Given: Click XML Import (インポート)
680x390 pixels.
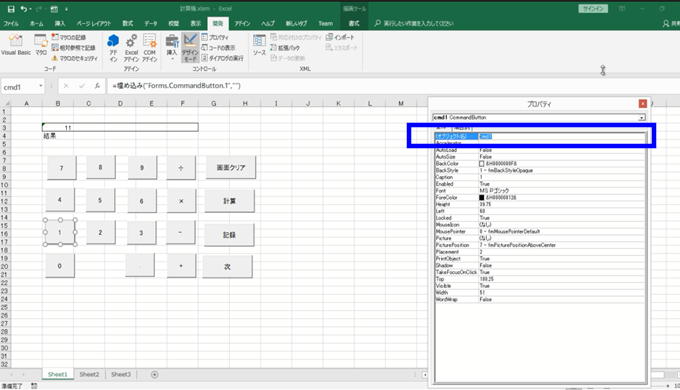Looking at the screenshot, I should (340, 37).
